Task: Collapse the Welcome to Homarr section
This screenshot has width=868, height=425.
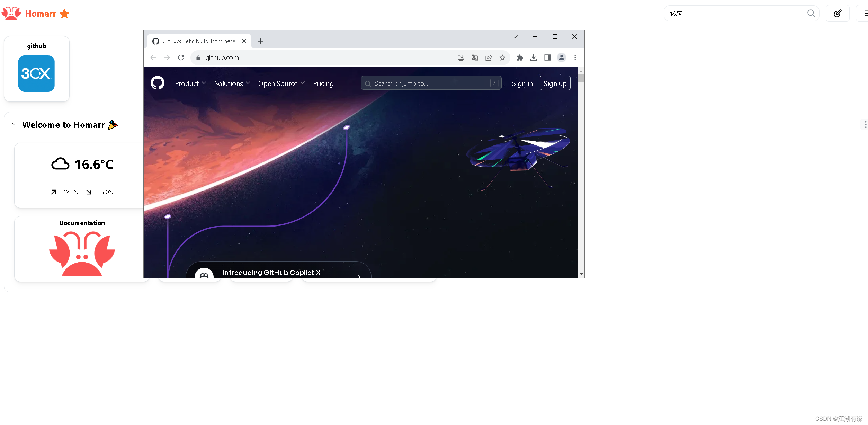Action: 12,124
